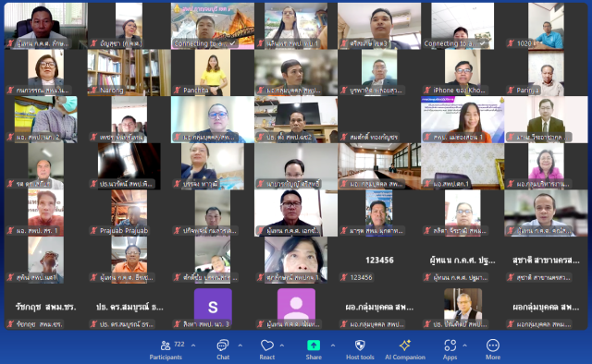Expand the Apps options chevron

pos(464,346)
